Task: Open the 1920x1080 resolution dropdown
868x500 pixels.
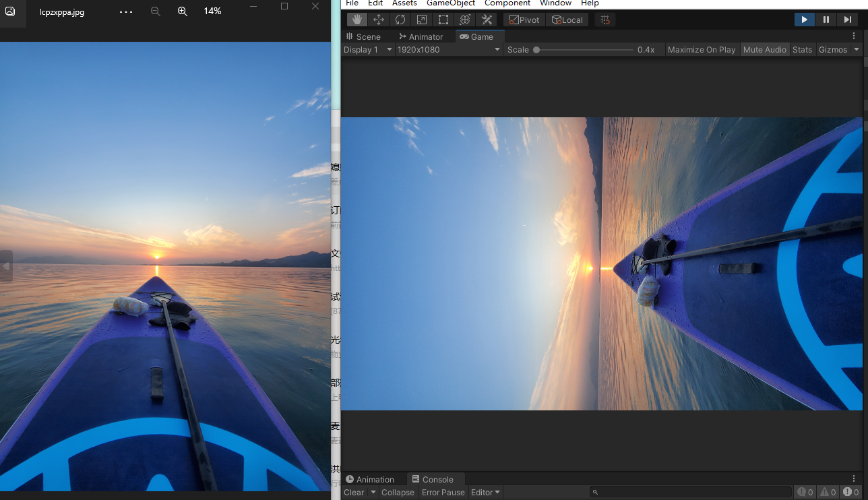Action: click(x=448, y=50)
